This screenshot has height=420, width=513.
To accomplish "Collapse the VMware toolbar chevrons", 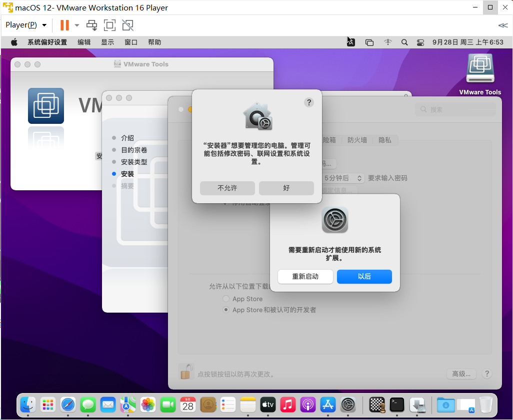I will pyautogui.click(x=503, y=25).
